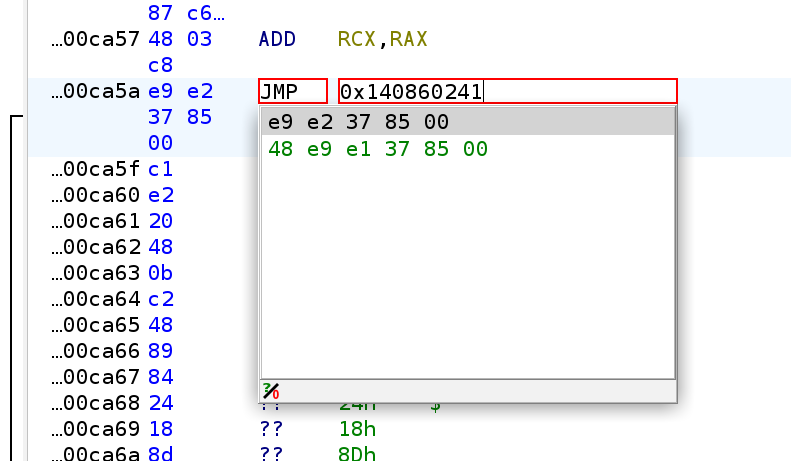Screen dimensions: 791x461
Task: Click address ...00ca6a in listing
Action: click(98, 454)
